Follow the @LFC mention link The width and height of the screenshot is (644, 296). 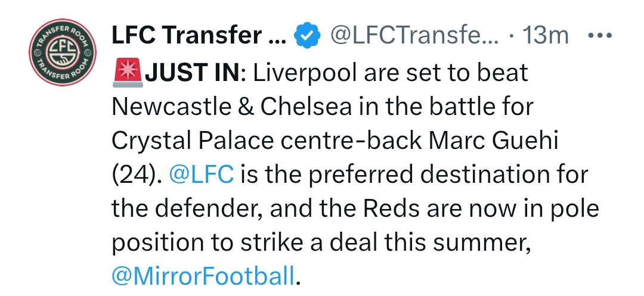coord(202,175)
